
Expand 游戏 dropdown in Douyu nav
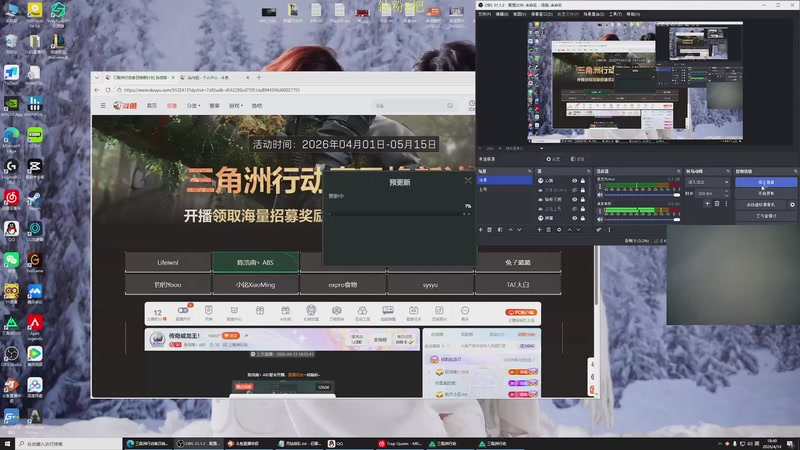coord(236,106)
